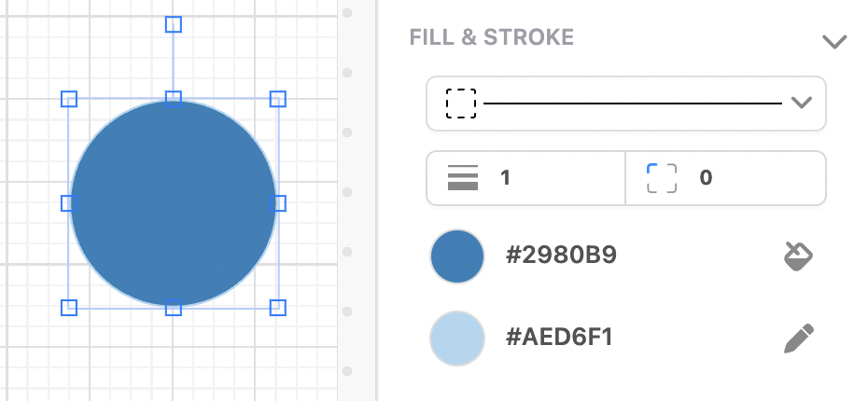Open the light blue stroke color swatch
The width and height of the screenshot is (868, 401).
coord(457,338)
